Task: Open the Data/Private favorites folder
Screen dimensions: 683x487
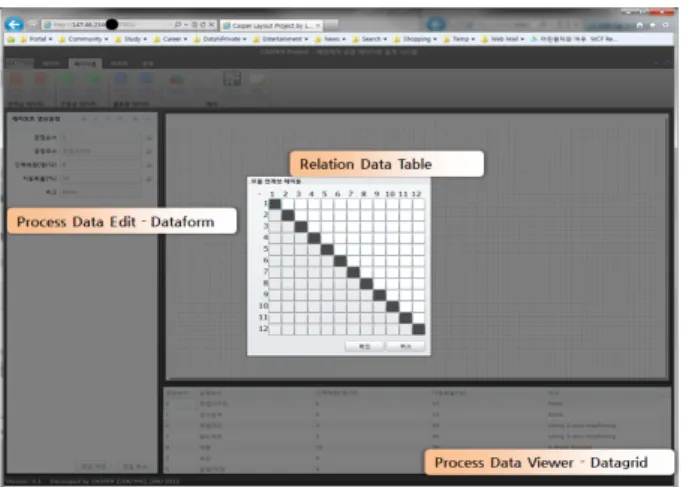Action: [x=220, y=39]
